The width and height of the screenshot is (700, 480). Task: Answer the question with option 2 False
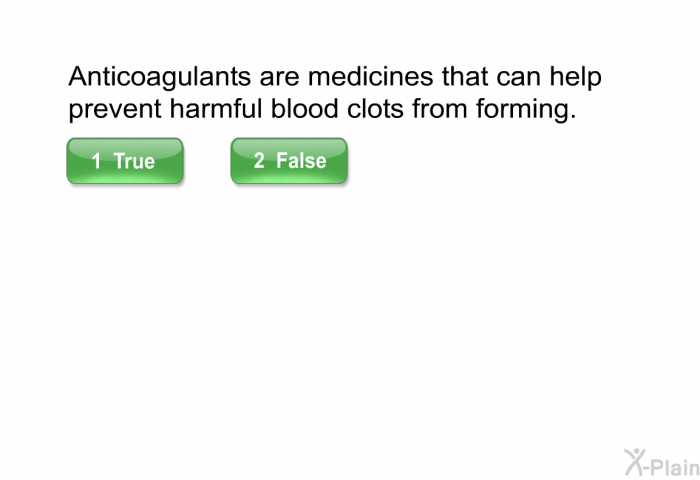[x=289, y=161]
